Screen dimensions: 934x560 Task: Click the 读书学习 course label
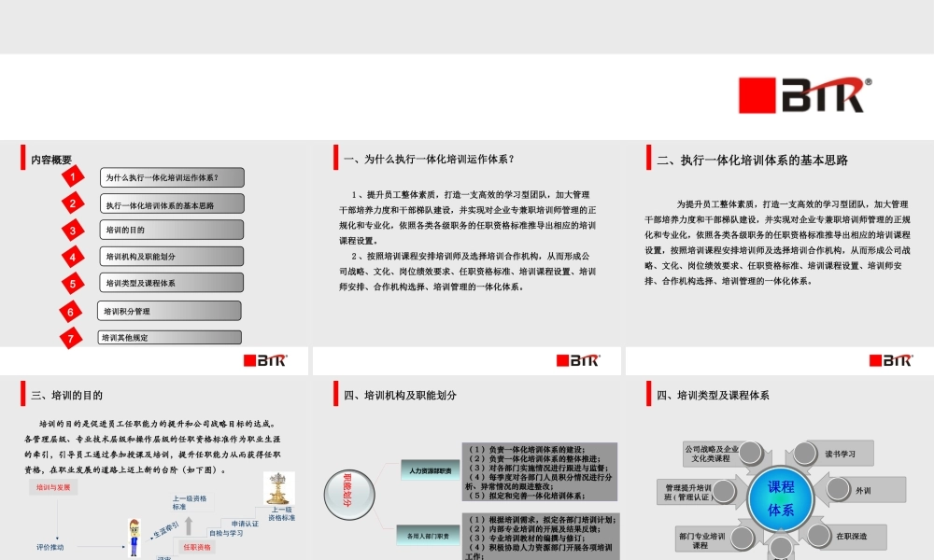(x=840, y=455)
